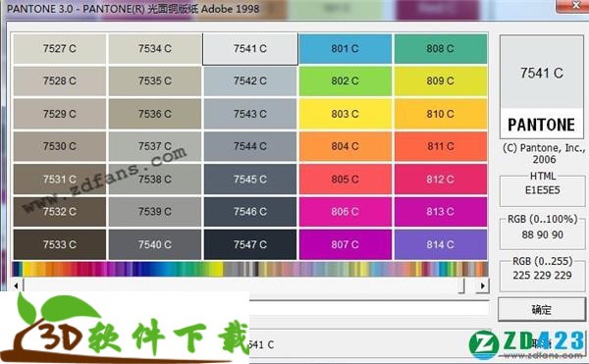Select the violet 814 C swatch
589x364 pixels.
(441, 244)
